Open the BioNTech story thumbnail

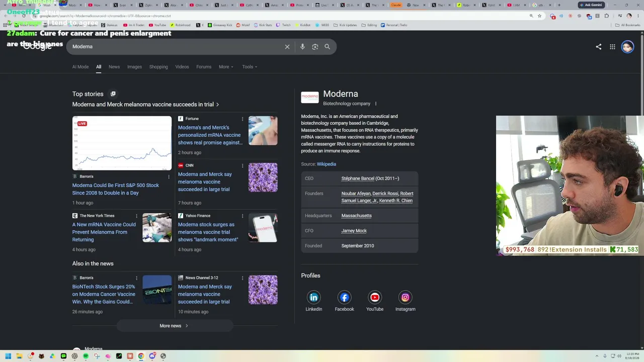[157, 290]
